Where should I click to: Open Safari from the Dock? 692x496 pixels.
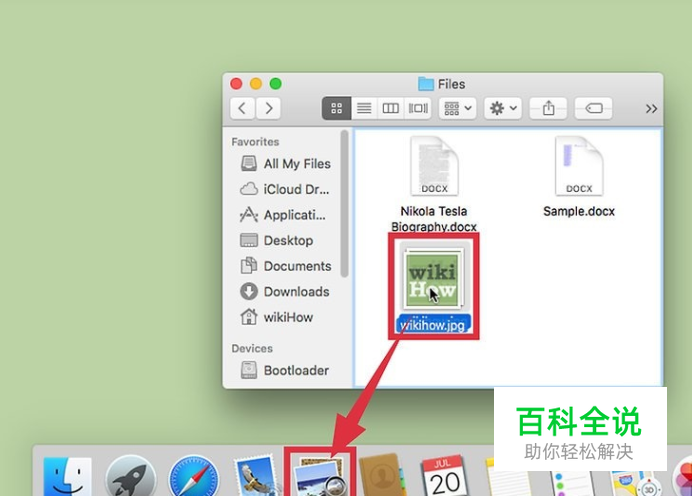click(x=193, y=477)
